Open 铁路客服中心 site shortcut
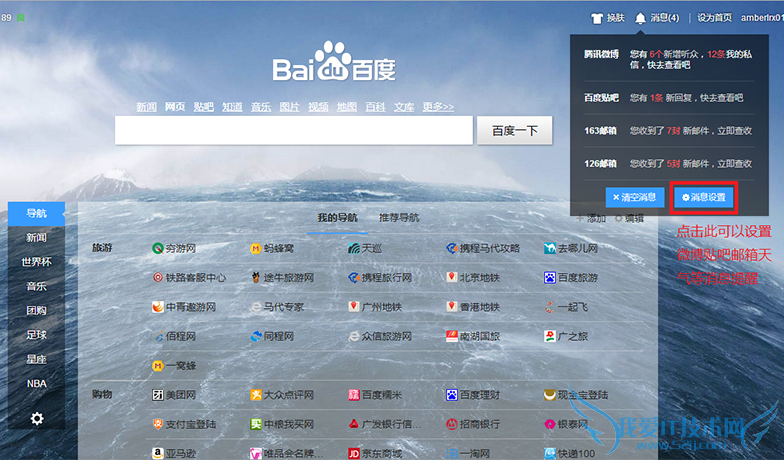The width and height of the screenshot is (784, 460). [x=189, y=278]
